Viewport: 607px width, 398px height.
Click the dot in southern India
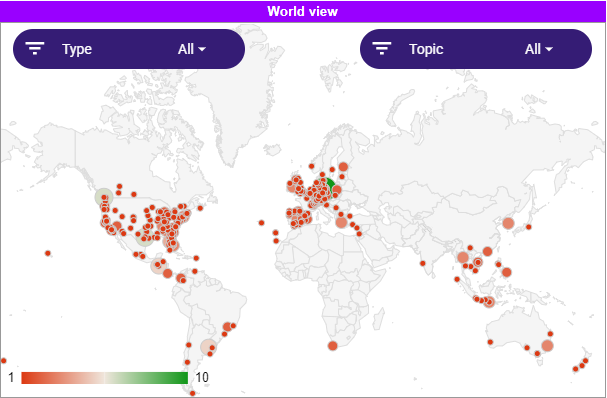[x=423, y=263]
